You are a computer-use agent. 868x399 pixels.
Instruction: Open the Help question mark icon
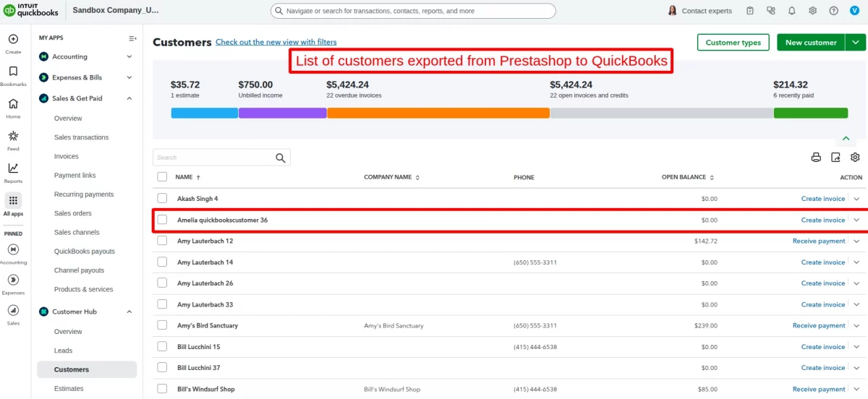[834, 11]
